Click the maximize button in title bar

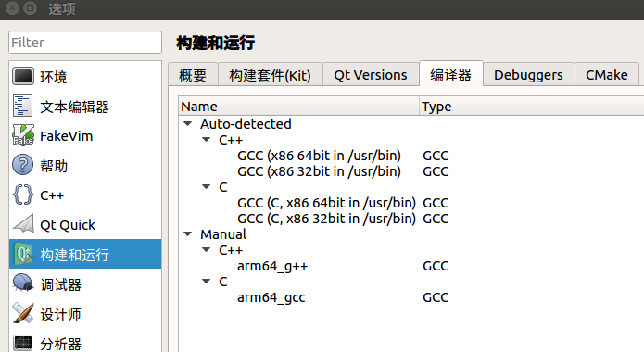[30, 7]
